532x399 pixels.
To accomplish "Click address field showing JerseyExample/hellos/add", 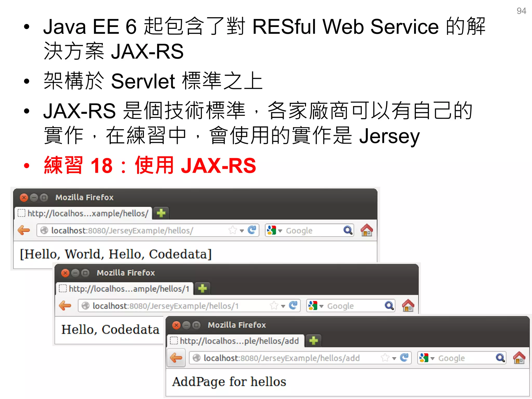I will [300, 358].
